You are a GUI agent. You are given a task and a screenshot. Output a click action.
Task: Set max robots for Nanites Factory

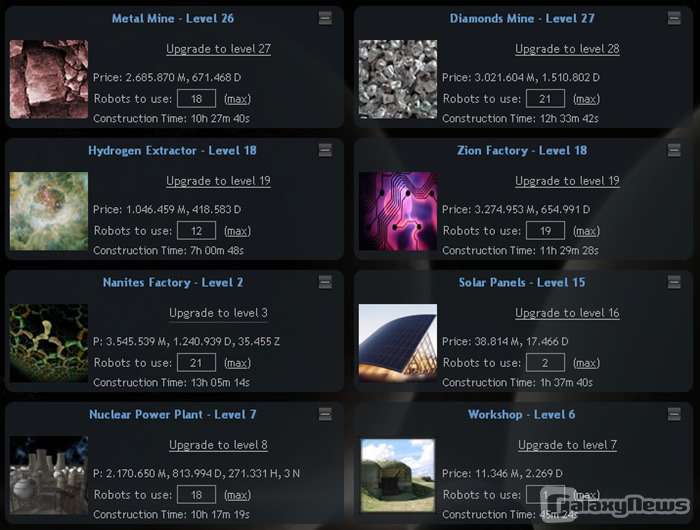coord(238,363)
